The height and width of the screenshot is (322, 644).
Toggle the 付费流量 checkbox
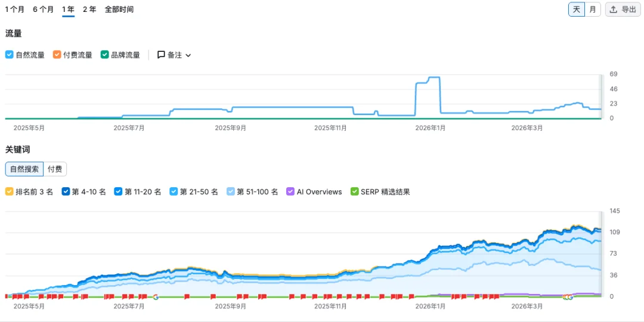tap(57, 55)
